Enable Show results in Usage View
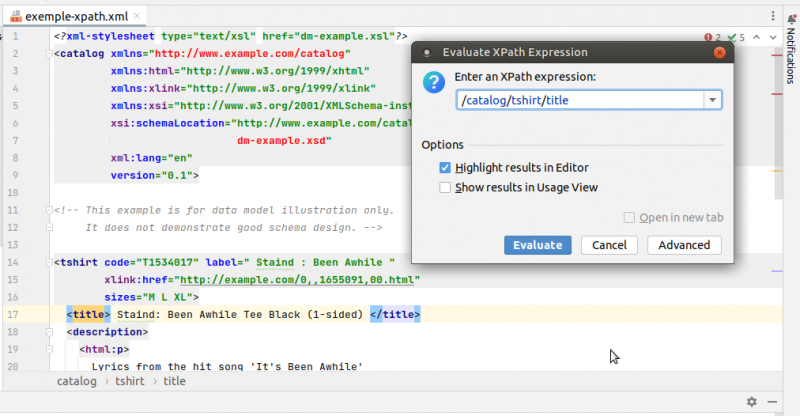Screen dimensions: 800x416 pyautogui.click(x=445, y=188)
